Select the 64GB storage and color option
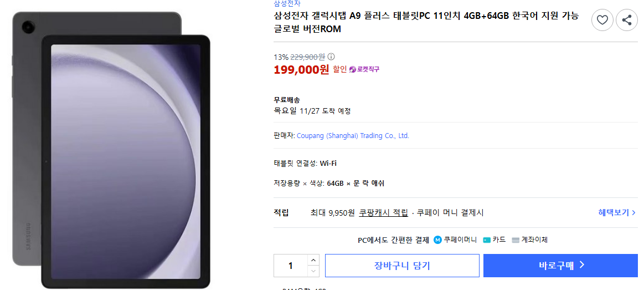This screenshot has width=644, height=290. (x=356, y=183)
